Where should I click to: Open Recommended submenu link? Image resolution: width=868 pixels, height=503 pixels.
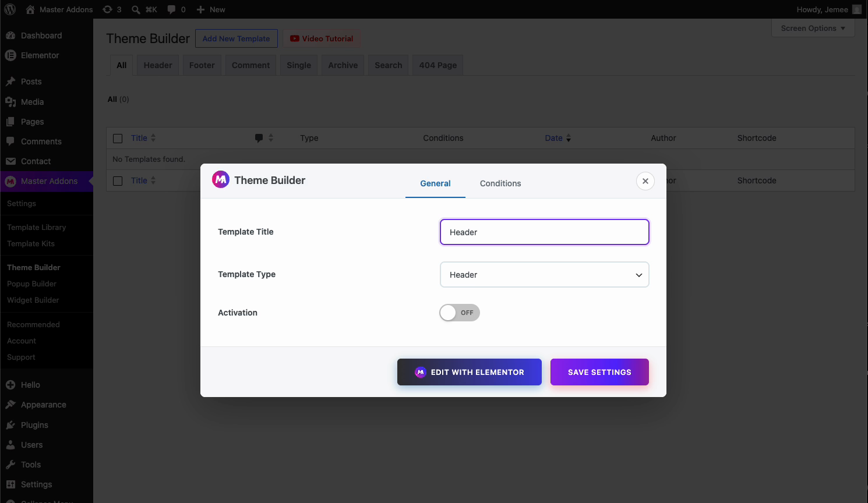tap(33, 324)
